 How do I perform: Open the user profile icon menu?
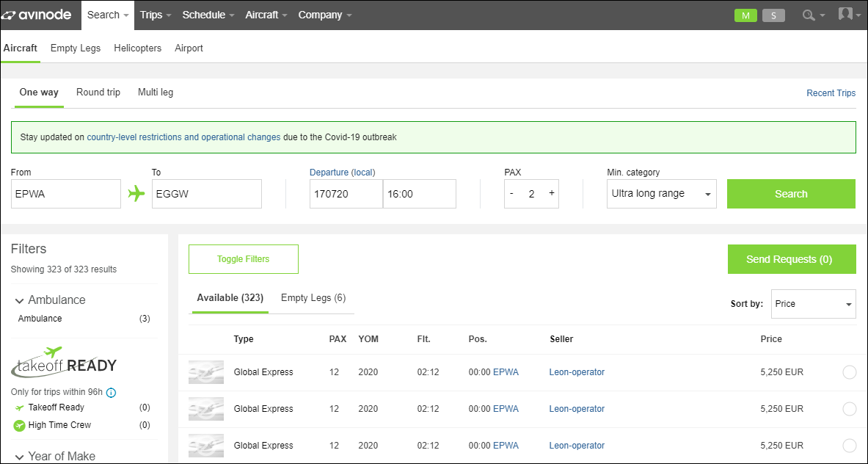845,15
